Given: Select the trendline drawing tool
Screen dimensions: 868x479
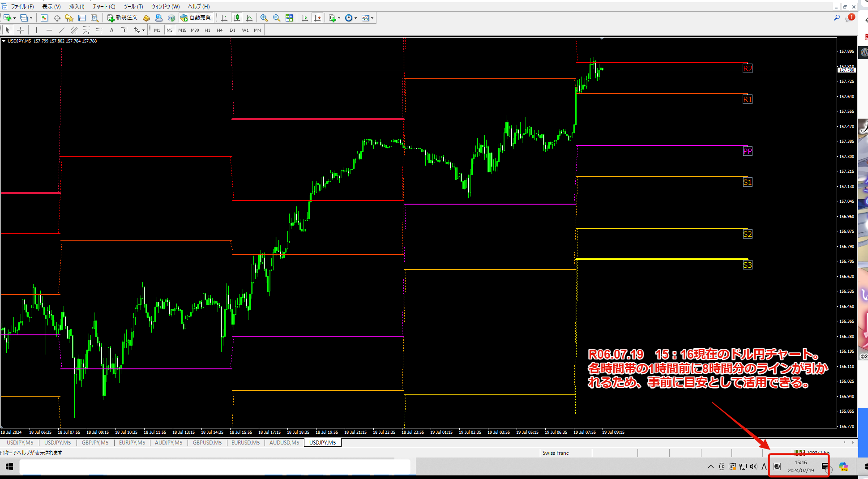Looking at the screenshot, I should tap(62, 30).
